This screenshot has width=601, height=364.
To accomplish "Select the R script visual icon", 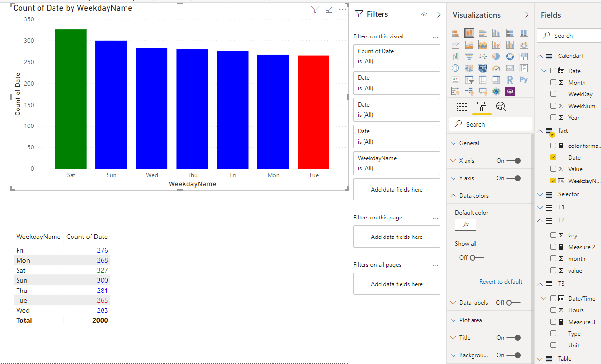I will (510, 80).
